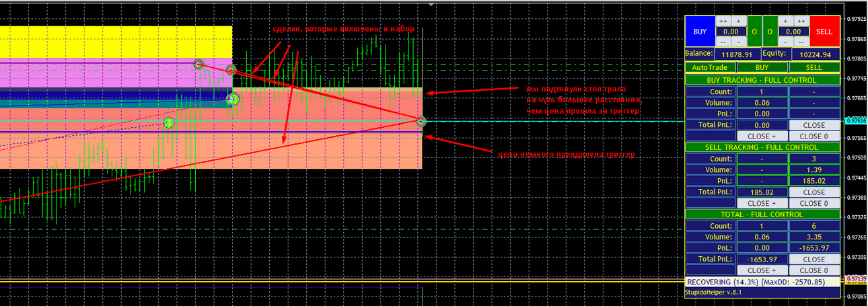Select the total sell count value 6
This screenshot has height=306, width=868.
[814, 226]
